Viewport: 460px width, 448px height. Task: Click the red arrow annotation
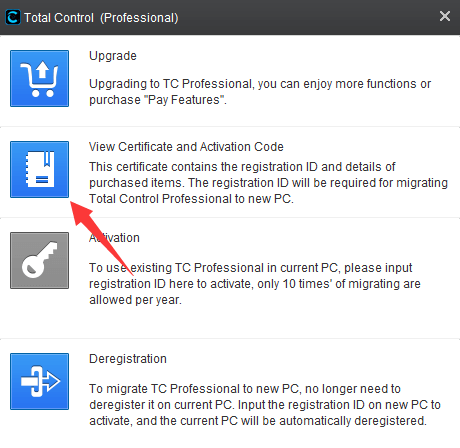pos(101,237)
